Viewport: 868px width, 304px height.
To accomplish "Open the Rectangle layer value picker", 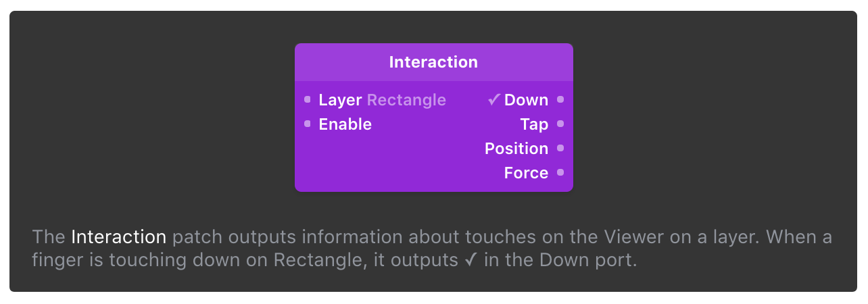I will coord(406,100).
